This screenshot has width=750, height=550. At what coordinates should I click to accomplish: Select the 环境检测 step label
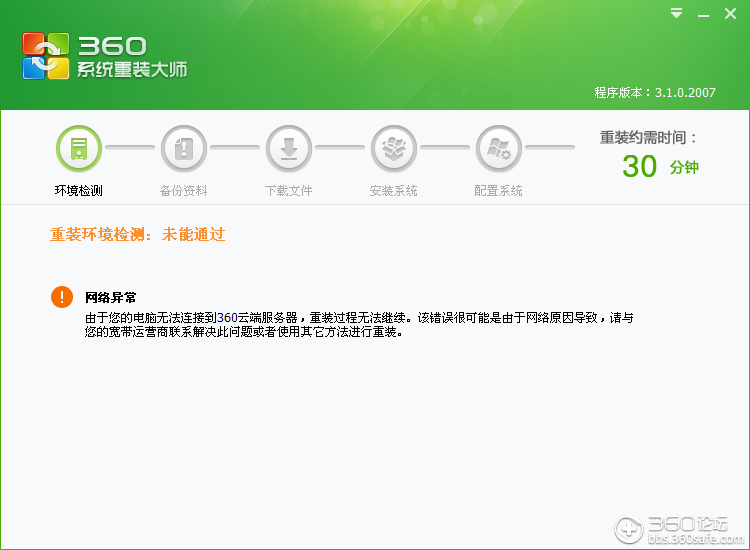(x=78, y=191)
